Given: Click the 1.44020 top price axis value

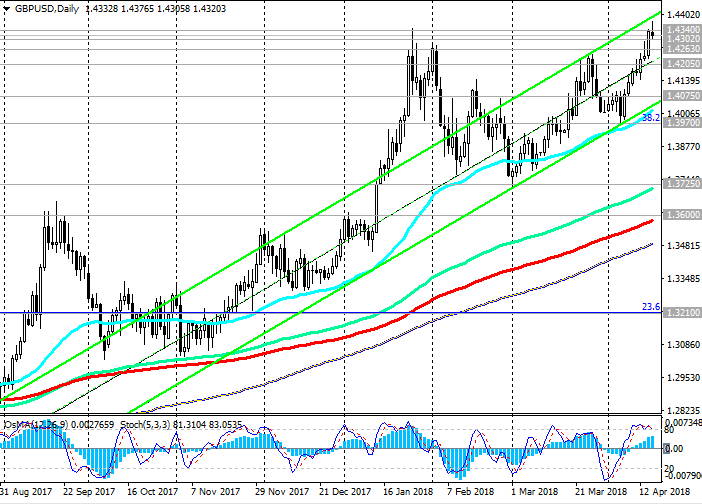Looking at the screenshot, I should 682,15.
